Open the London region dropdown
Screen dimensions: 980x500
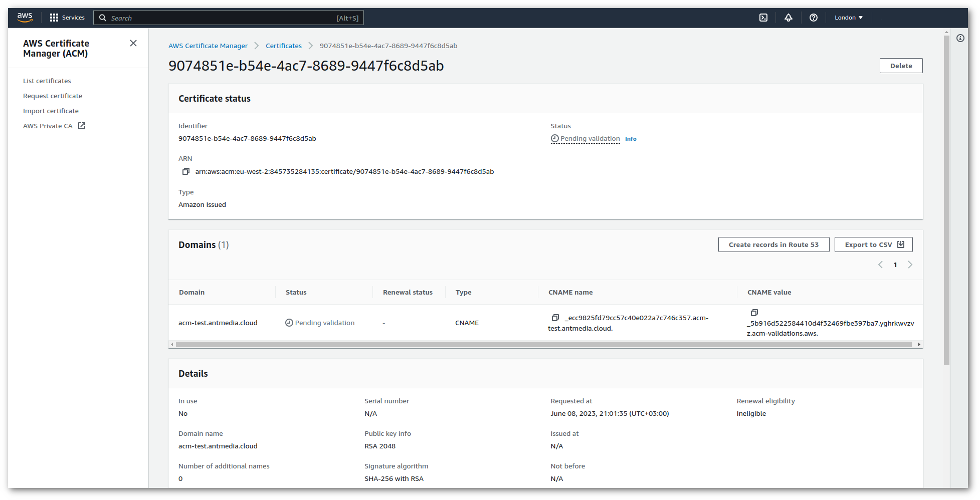(x=849, y=18)
